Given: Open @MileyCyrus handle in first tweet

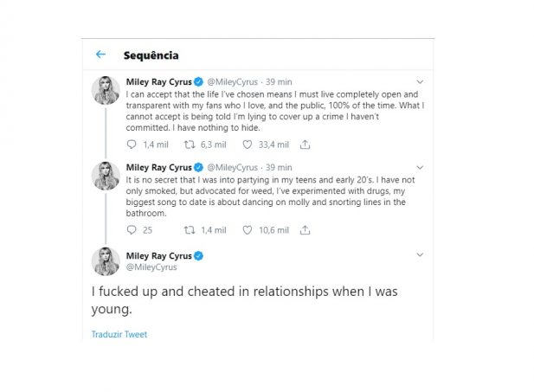Looking at the screenshot, I should [232, 82].
